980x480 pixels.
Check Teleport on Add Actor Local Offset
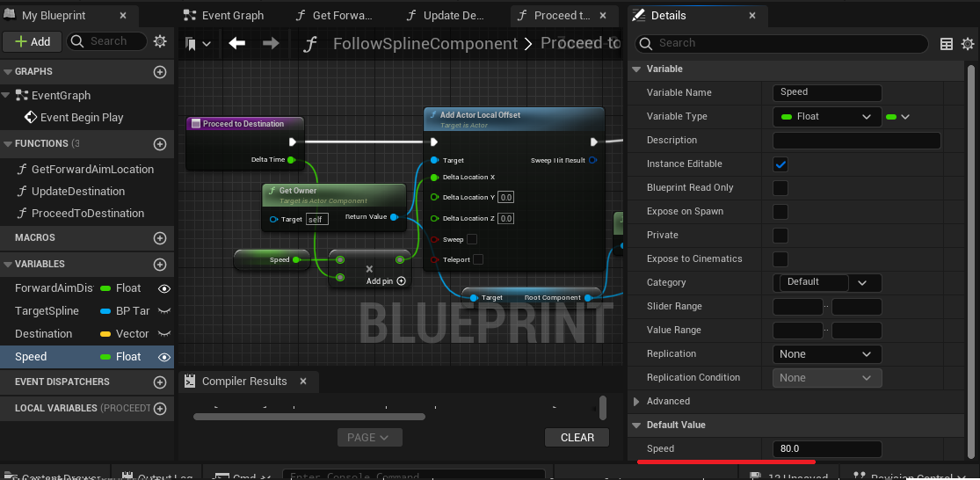tap(477, 259)
